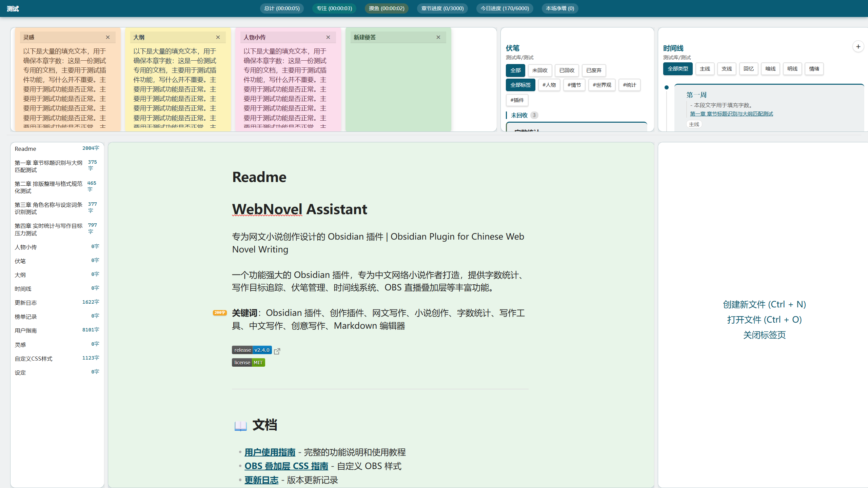Click the 200字 word count marker
Viewport: 868px width, 488px height.
coord(220,313)
